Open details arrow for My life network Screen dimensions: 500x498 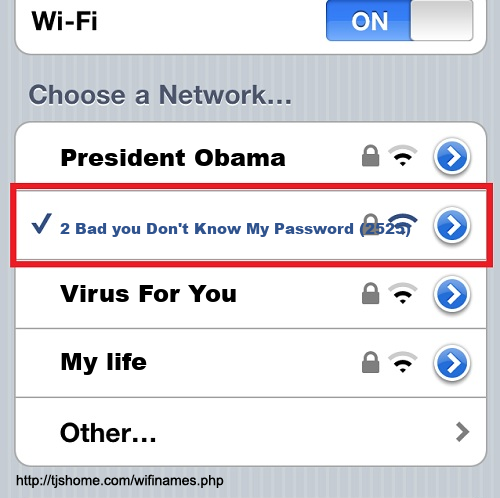pos(452,363)
